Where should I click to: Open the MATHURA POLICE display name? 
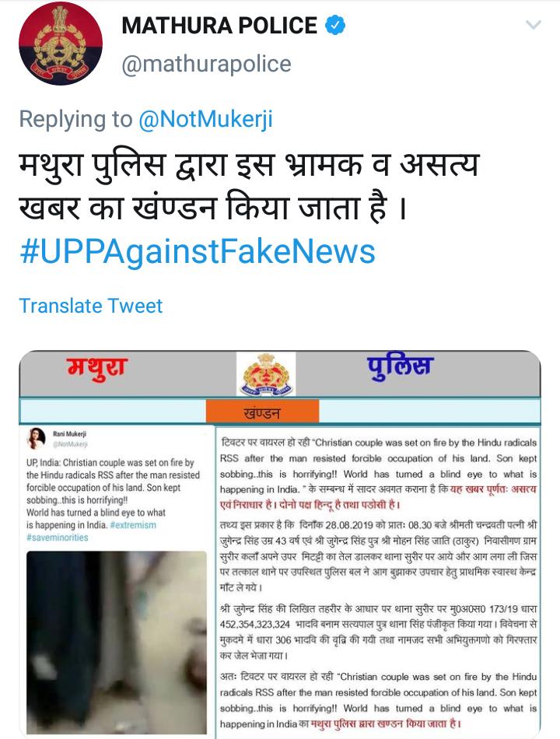[219, 26]
